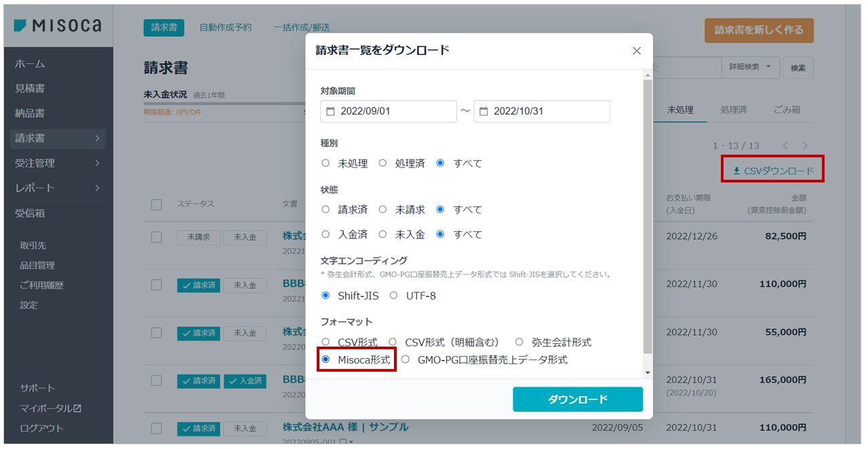This screenshot has height=449, width=868.
Task: Click マイポータル external link
Action: click(x=51, y=408)
